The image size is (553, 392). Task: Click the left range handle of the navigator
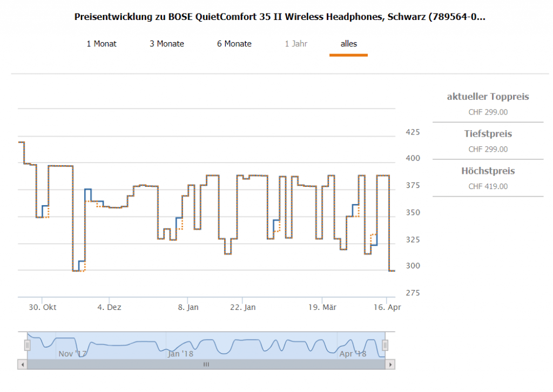click(27, 346)
